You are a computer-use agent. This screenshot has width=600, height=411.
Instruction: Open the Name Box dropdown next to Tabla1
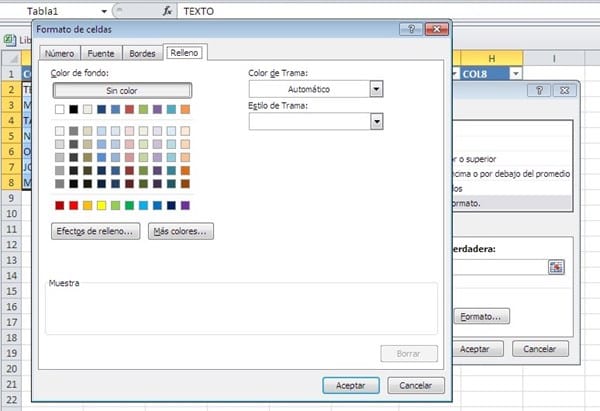pos(104,11)
